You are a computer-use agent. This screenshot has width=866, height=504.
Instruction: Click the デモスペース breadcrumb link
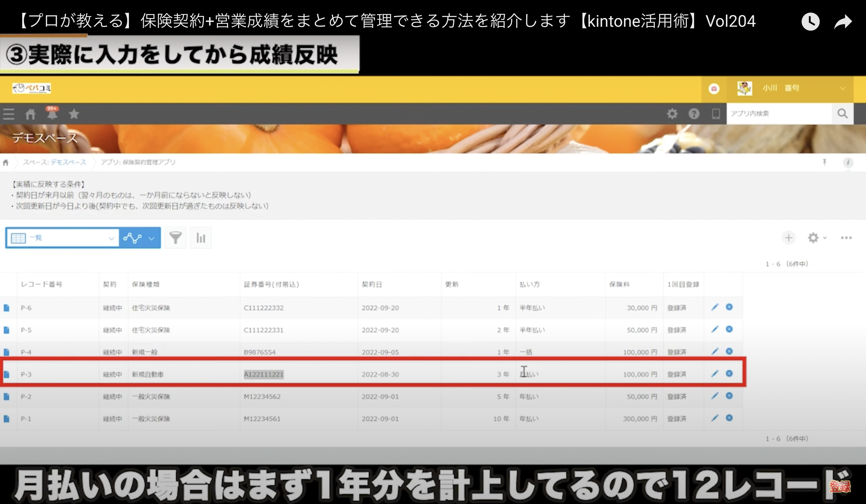point(68,162)
